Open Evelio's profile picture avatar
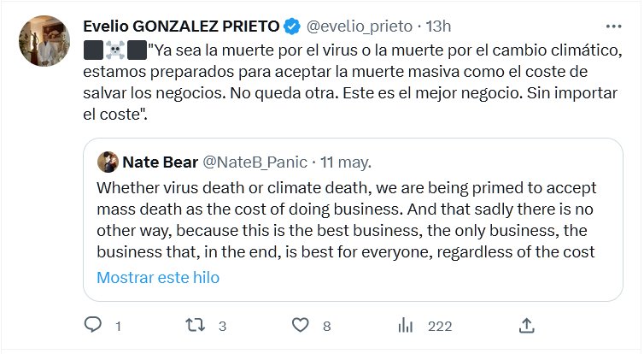 (44, 40)
